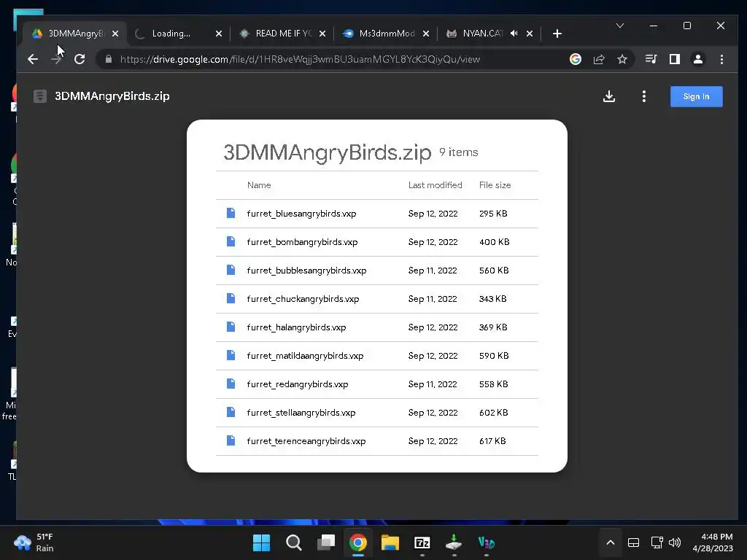Viewport: 747px width, 560px height.
Task: Click the zip file type icon beside title
Action: click(x=40, y=96)
